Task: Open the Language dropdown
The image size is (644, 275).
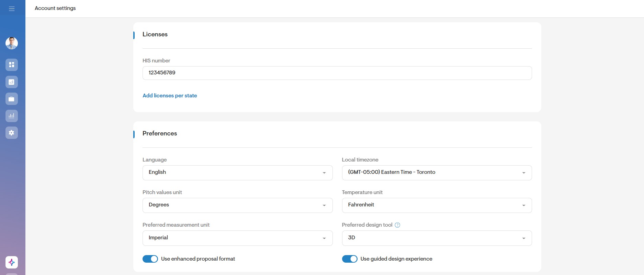Action: pyautogui.click(x=237, y=173)
